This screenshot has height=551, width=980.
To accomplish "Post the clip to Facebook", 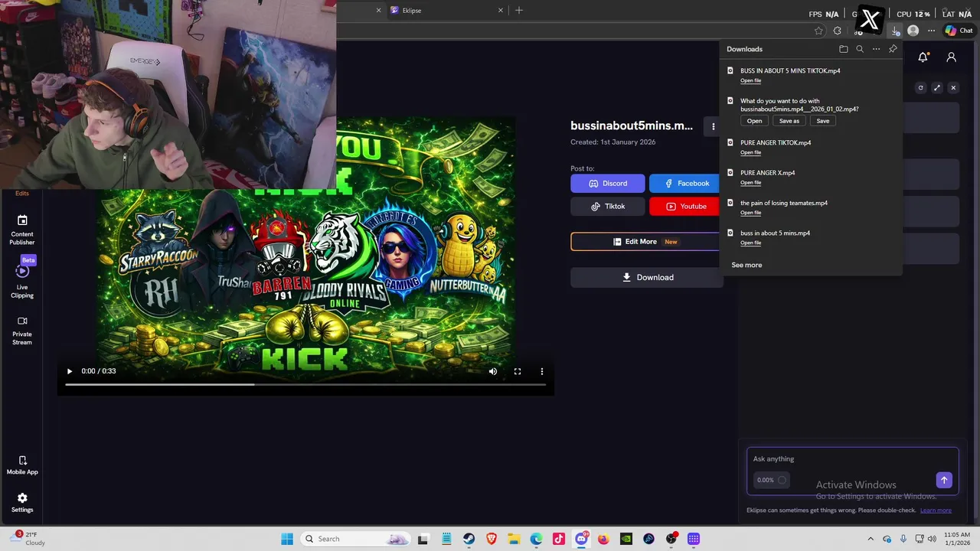I will [686, 184].
